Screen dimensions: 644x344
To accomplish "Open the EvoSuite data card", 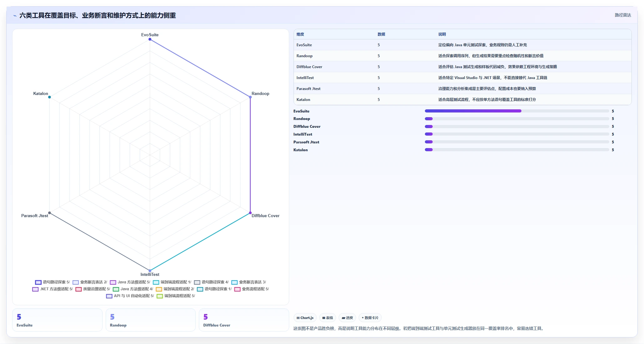I will click(x=57, y=320).
